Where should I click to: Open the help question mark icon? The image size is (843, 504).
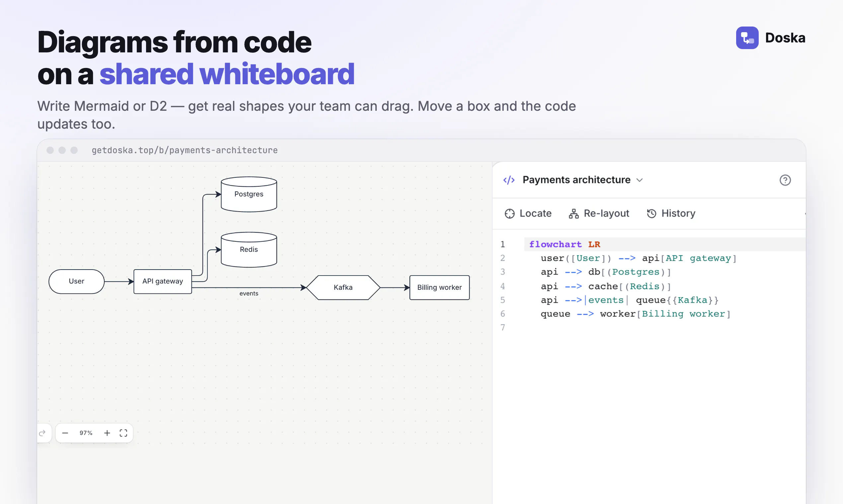coord(785,180)
